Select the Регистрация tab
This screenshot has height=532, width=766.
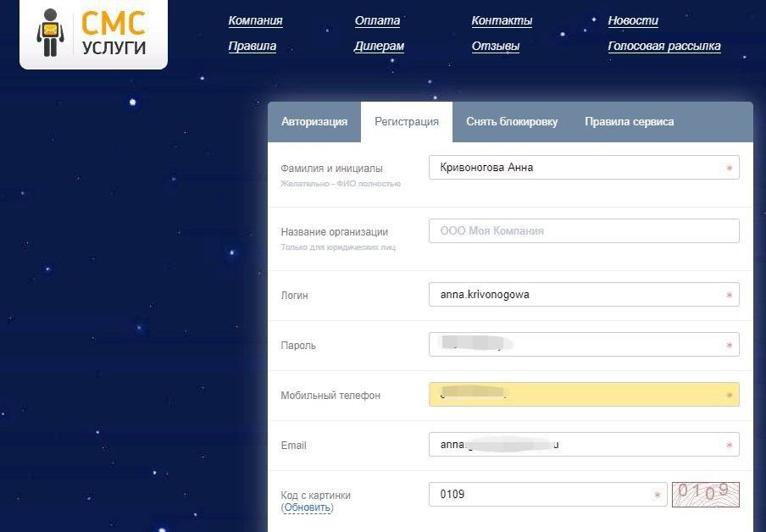(x=407, y=122)
